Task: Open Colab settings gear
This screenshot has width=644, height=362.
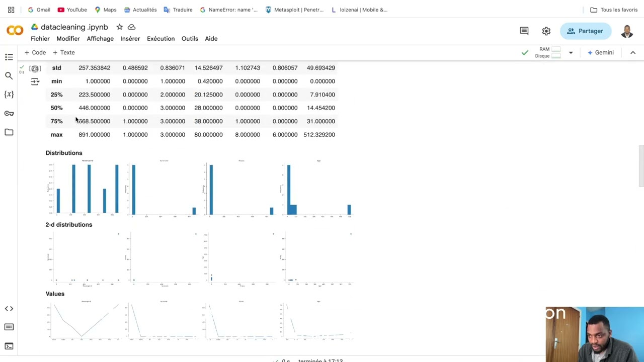Action: click(x=546, y=31)
